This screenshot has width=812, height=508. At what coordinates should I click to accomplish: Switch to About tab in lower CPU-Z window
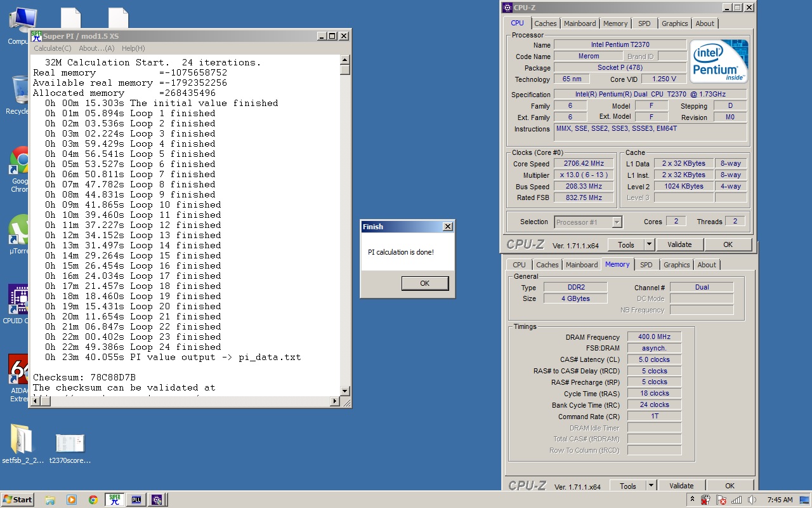click(707, 265)
